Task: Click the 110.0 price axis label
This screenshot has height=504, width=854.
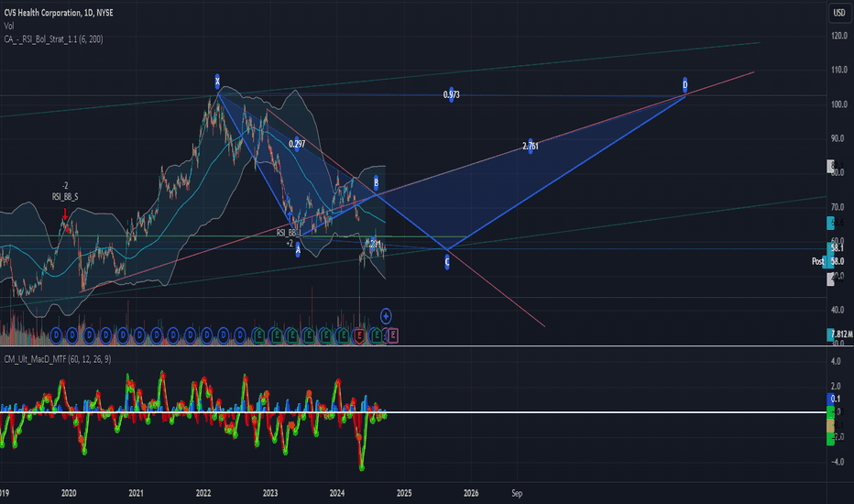Action: (x=839, y=70)
